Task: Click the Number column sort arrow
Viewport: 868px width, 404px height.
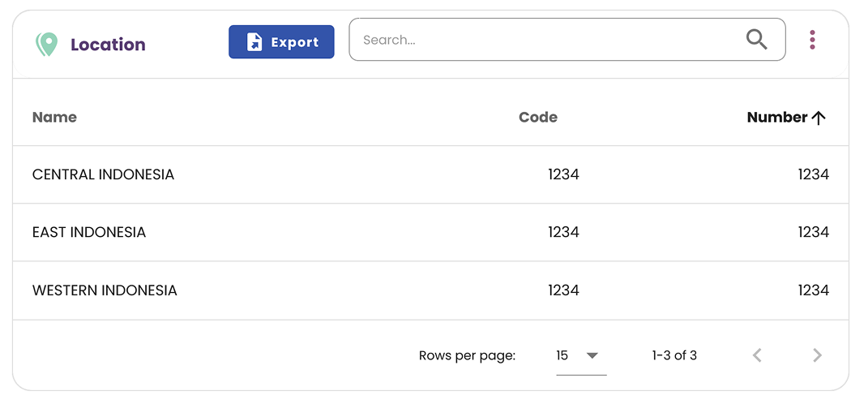Action: point(819,118)
